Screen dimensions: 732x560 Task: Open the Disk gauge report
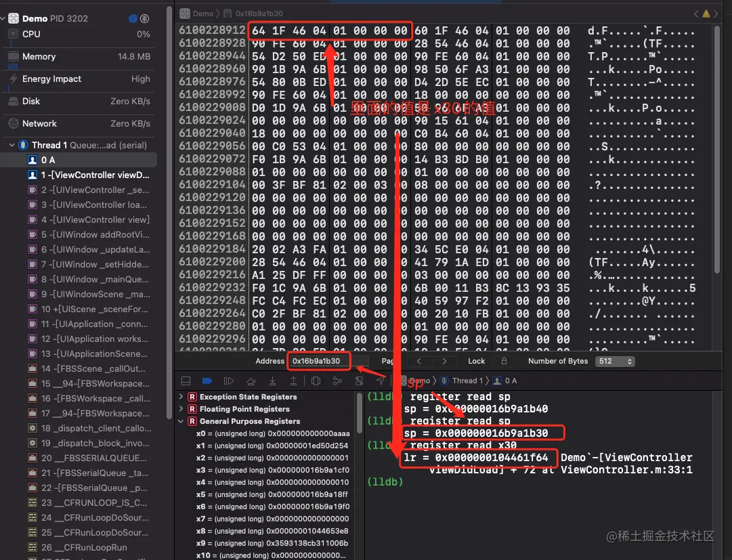point(79,102)
